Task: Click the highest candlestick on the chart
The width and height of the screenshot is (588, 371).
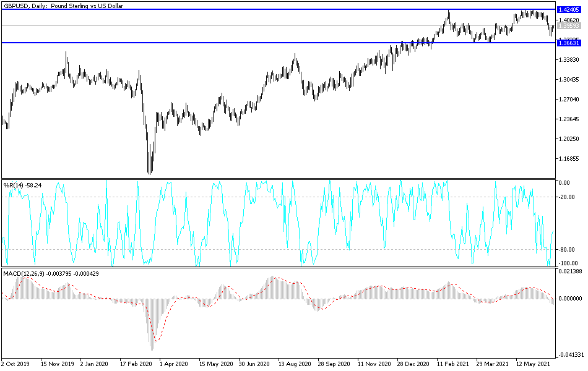Action: (x=448, y=14)
